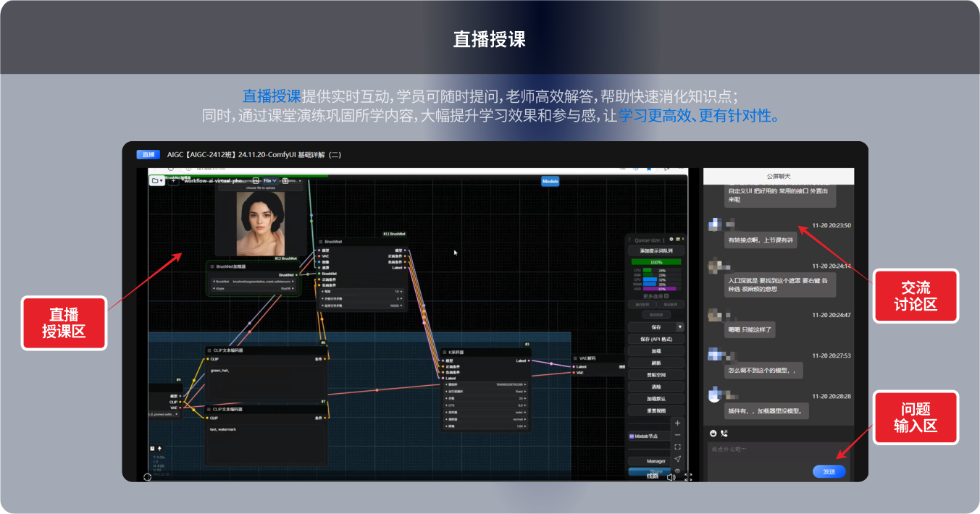Screen dimensions: 980x514
Task: Click the 保存 save button
Action: [x=653, y=327]
